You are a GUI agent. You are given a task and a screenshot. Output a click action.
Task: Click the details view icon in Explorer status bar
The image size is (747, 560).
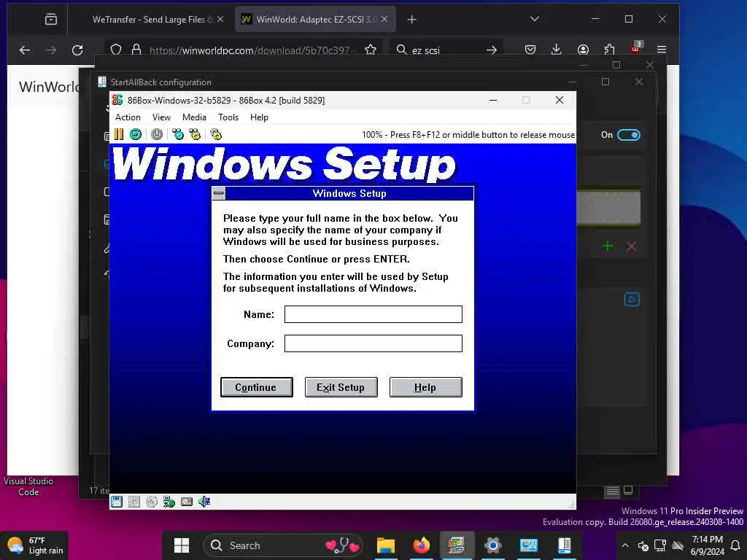click(x=613, y=491)
